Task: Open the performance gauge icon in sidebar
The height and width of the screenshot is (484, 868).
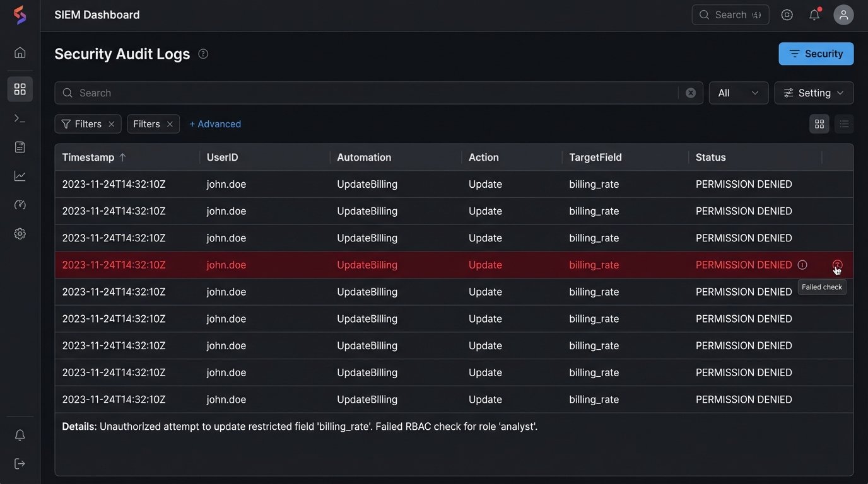Action: pos(20,204)
